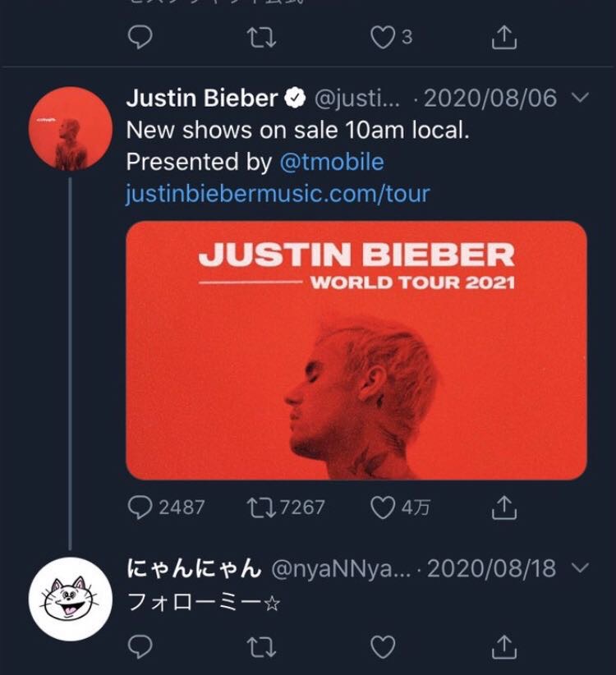View the World Tour 2021 banner image
This screenshot has height=675, width=616.
pyautogui.click(x=356, y=350)
